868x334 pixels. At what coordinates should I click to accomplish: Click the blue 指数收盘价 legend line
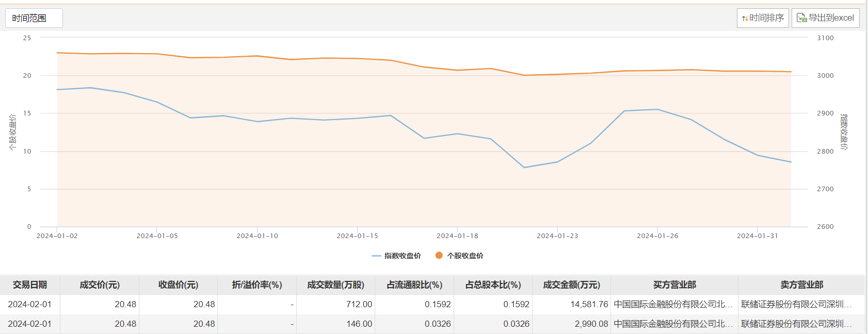[376, 256]
